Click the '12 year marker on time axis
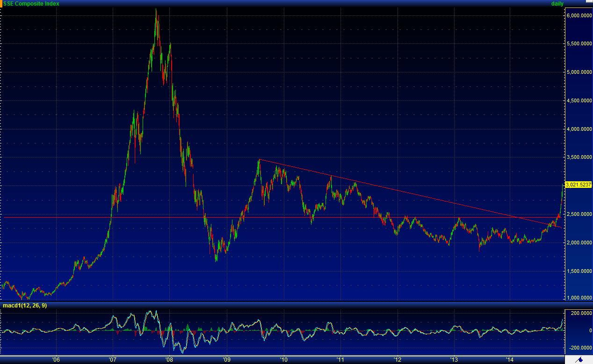593x364 pixels. [397, 360]
